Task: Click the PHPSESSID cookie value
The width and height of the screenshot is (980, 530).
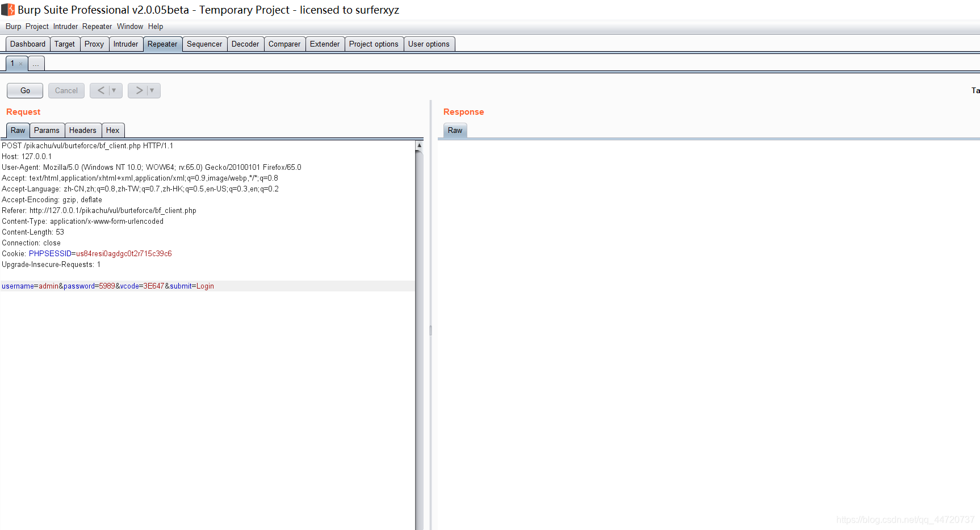Action: point(124,253)
